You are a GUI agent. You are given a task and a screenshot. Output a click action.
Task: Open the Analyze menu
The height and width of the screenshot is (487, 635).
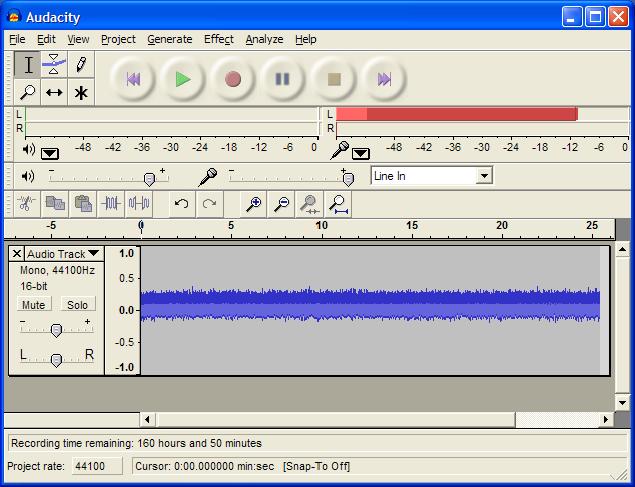coord(264,39)
